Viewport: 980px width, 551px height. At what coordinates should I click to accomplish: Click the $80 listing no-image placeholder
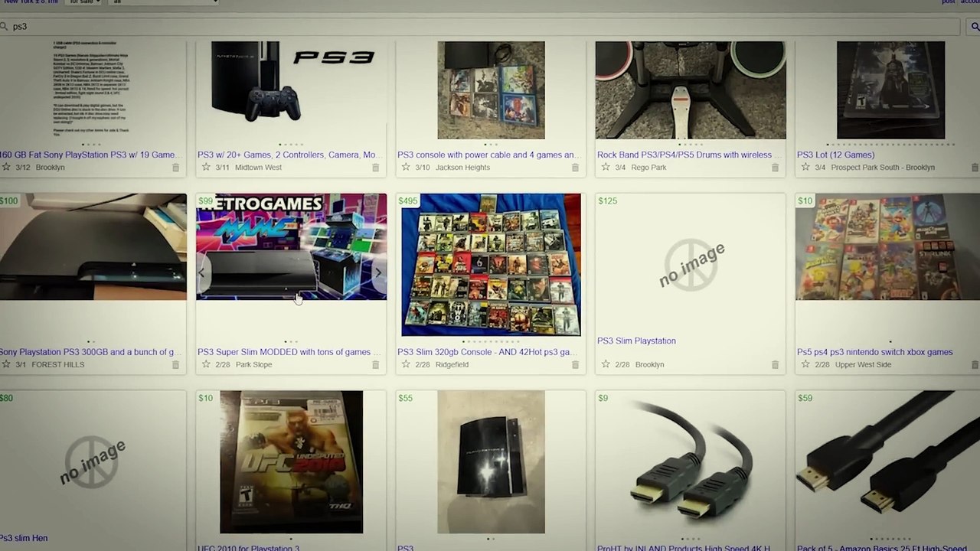(93, 462)
